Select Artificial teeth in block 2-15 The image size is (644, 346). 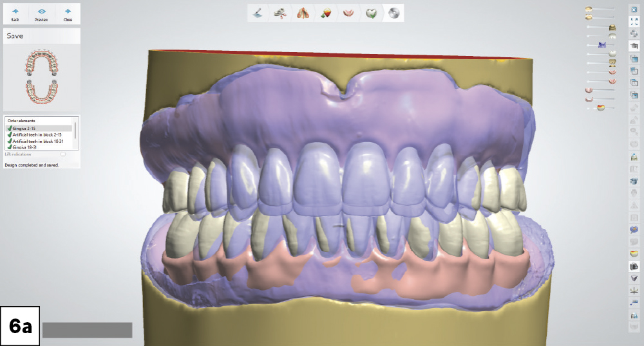tap(39, 134)
